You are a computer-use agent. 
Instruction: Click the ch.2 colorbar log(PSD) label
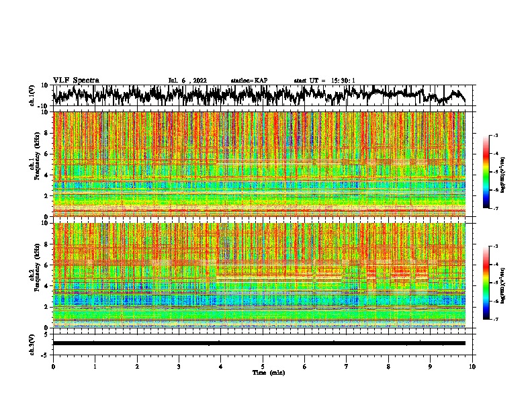(503, 285)
